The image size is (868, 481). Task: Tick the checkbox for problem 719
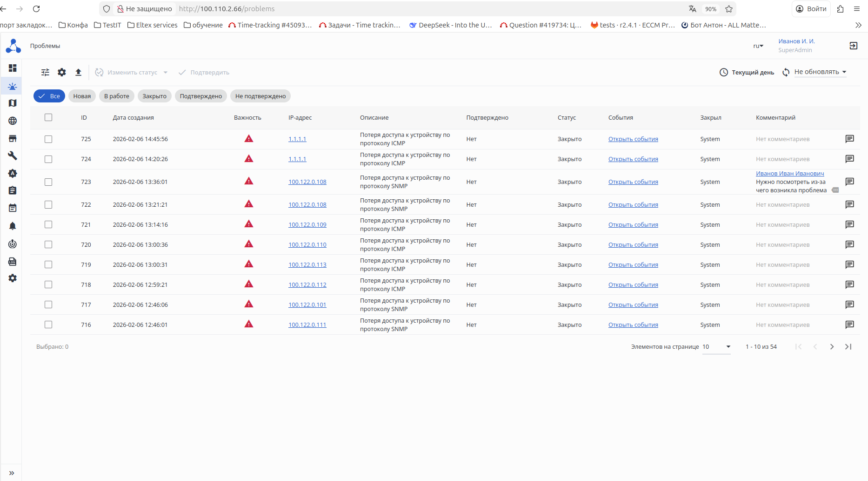[x=48, y=264]
